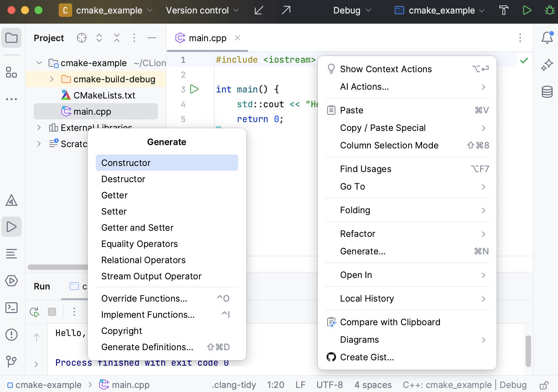Run main using the gutter play icon
This screenshot has height=392, width=558.
tap(194, 89)
